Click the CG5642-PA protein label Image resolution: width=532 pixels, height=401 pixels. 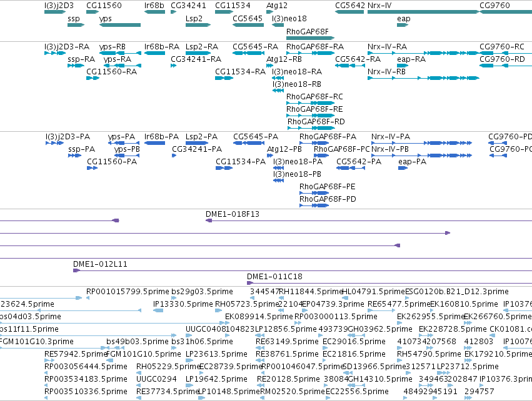pyautogui.click(x=359, y=162)
